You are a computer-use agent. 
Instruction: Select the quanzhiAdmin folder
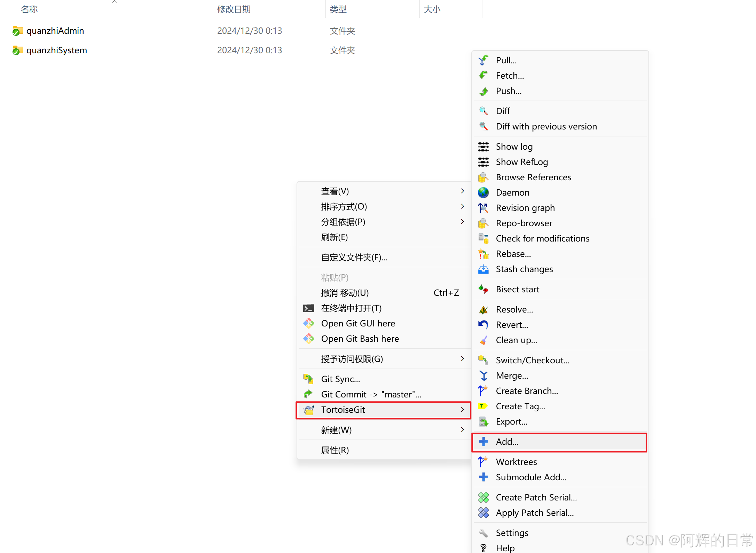[x=55, y=31]
